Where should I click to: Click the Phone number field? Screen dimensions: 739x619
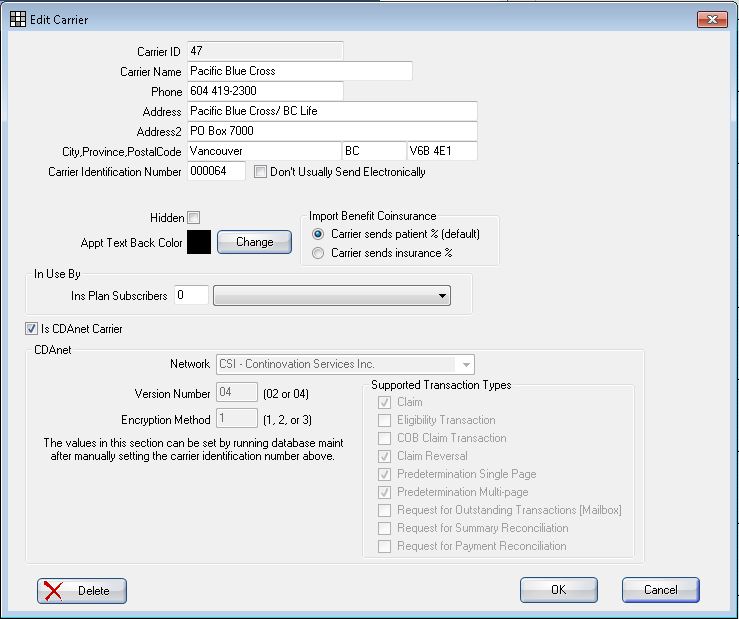click(x=265, y=91)
